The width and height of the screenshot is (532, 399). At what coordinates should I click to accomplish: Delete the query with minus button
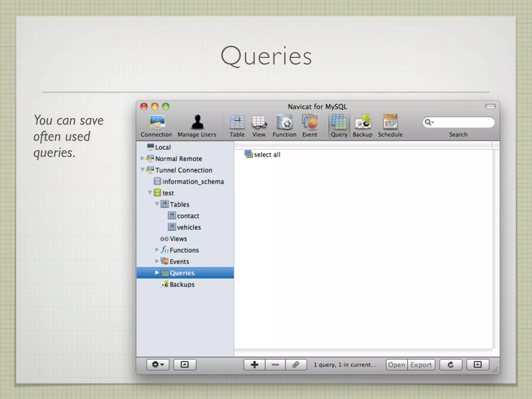[275, 365]
